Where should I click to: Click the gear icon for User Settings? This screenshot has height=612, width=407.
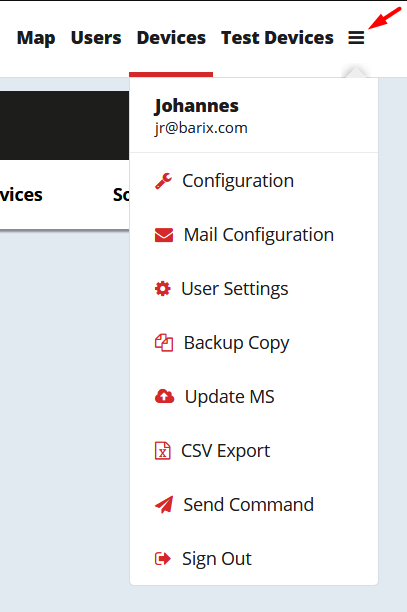click(x=163, y=289)
